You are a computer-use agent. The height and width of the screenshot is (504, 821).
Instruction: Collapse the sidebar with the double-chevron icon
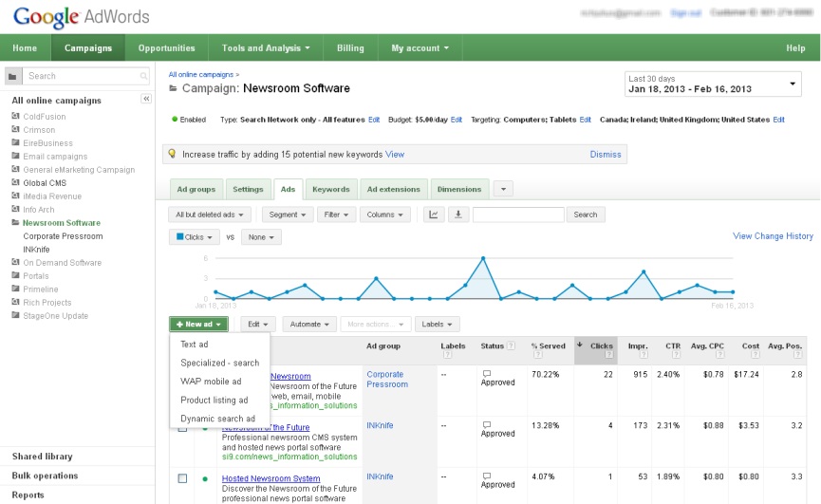146,99
